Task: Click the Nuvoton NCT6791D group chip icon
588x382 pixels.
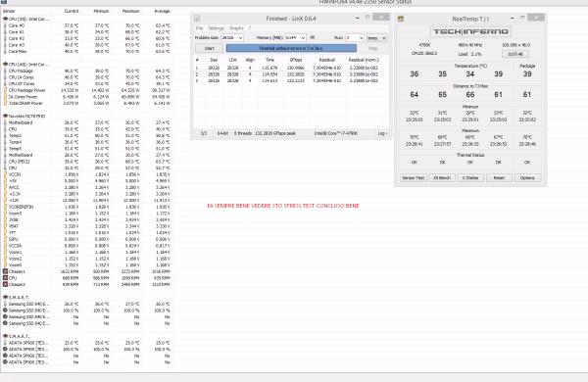Action: 5,117
